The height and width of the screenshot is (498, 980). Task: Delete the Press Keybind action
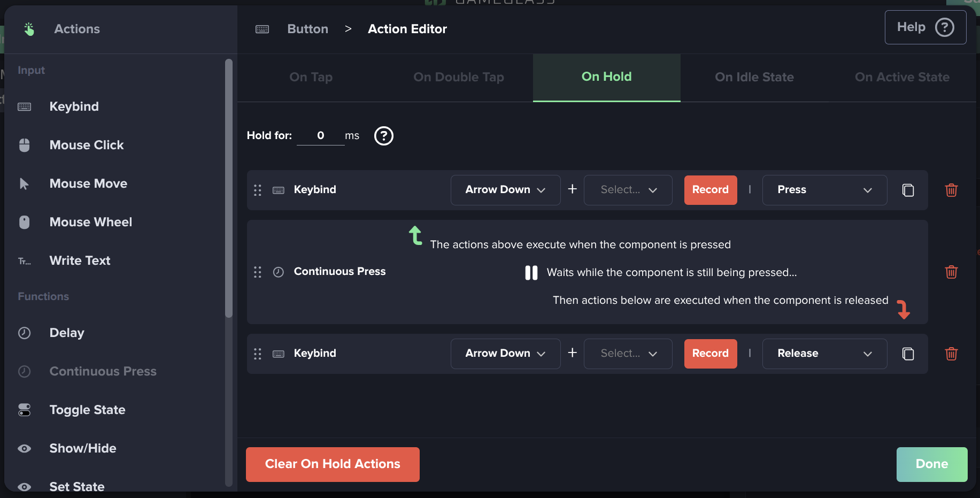951,190
